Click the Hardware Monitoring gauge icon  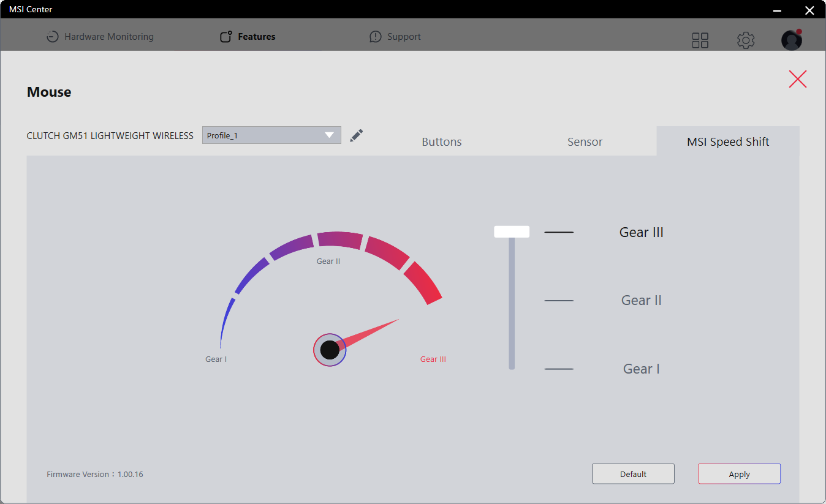tap(53, 37)
